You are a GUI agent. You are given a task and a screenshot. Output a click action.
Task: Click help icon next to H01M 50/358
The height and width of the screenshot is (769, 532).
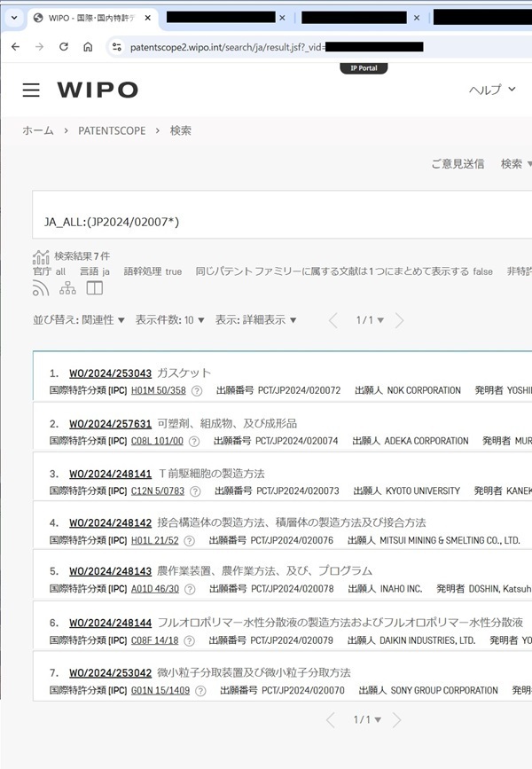point(197,390)
